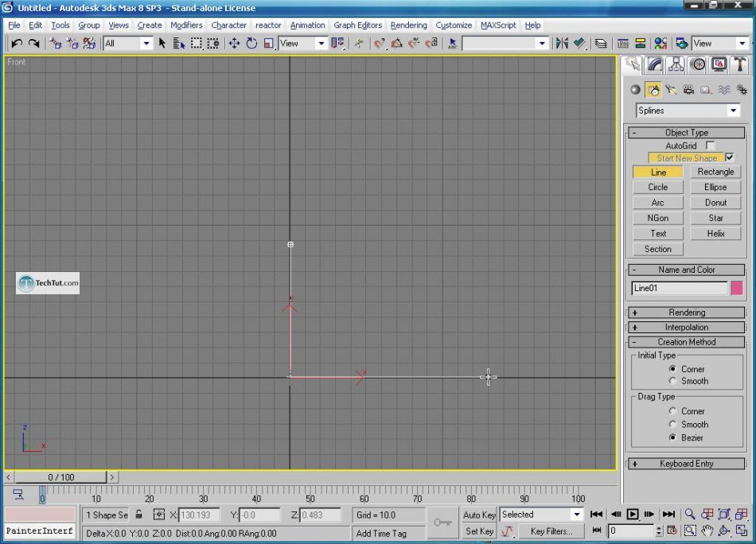Click the Line01 name field
The image size is (756, 544).
click(680, 288)
